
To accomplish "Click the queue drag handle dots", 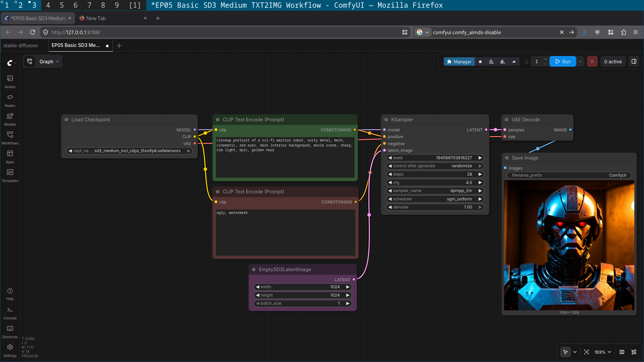I will (527, 62).
